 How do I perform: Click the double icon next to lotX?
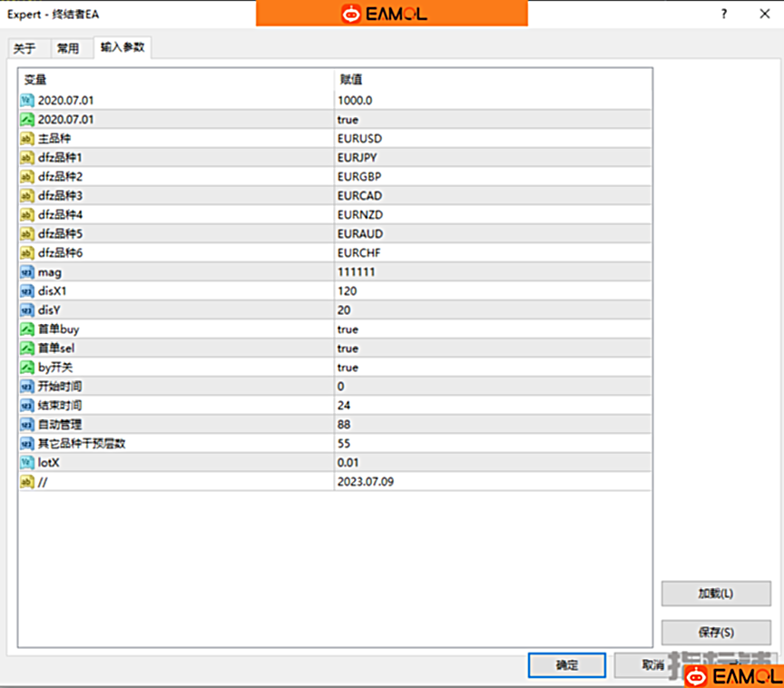click(27, 463)
